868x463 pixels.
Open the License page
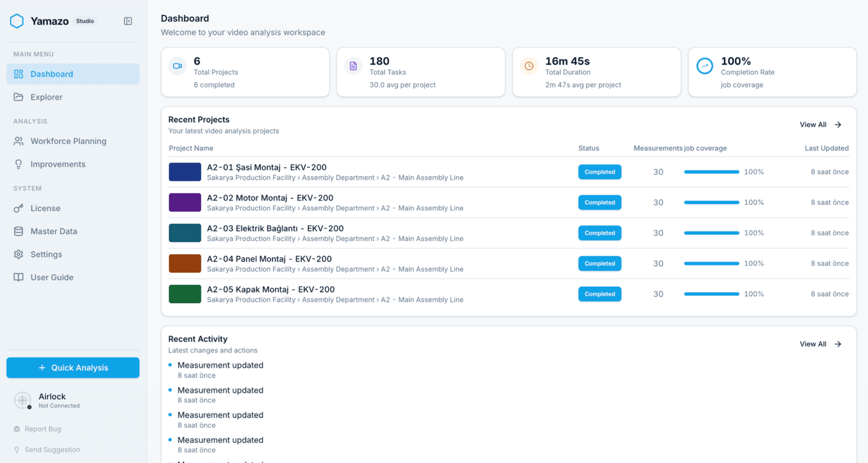73,208
